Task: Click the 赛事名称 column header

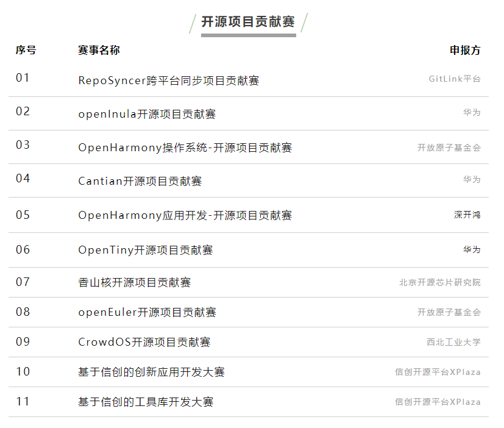Action: coord(99,50)
